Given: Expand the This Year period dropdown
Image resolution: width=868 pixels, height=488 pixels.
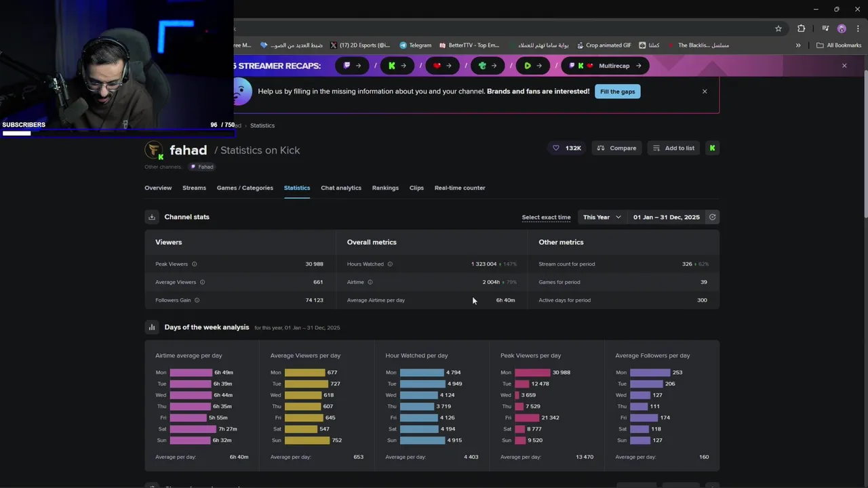Looking at the screenshot, I should 601,217.
